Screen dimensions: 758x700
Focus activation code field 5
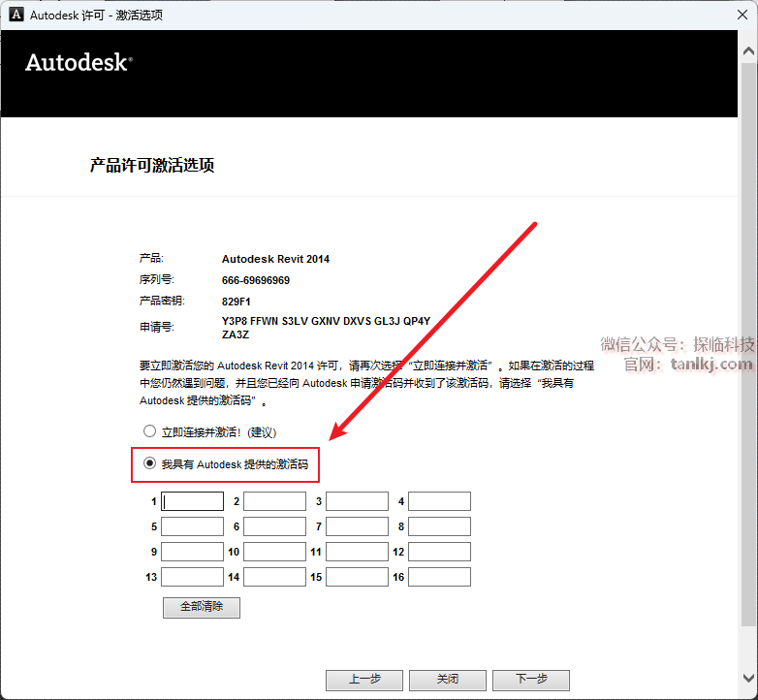click(192, 526)
